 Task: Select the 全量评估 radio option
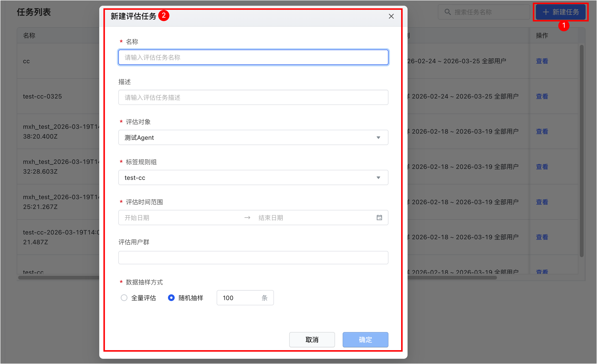[x=124, y=298]
